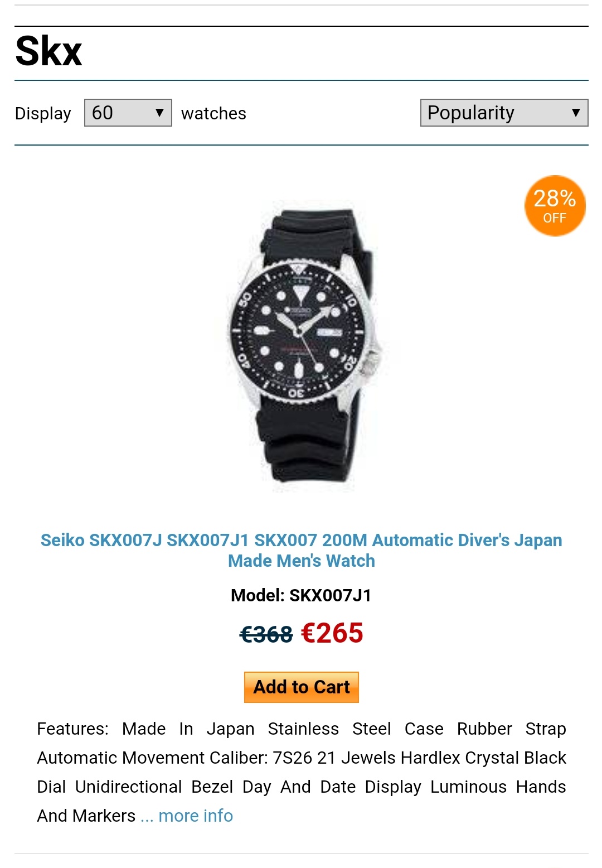Screen dimensions: 602x868
Task: Click the Model: SKX007J1 text
Action: [x=301, y=595]
